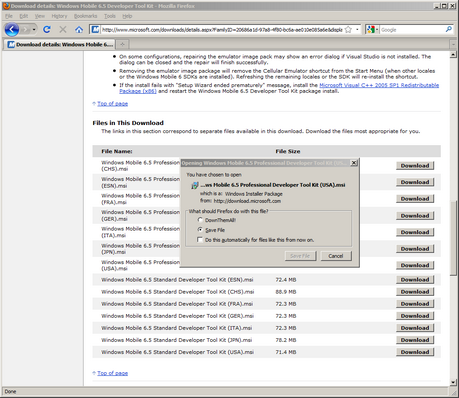
Task: Select the Save File radio option
Action: pos(200,230)
